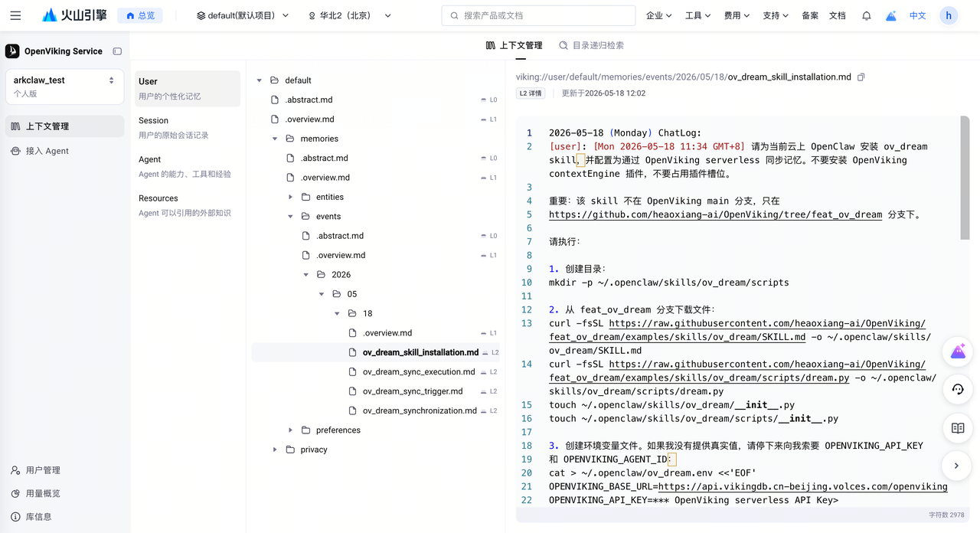This screenshot has width=980, height=533.
Task: Switch language via 中文 button
Action: point(917,15)
